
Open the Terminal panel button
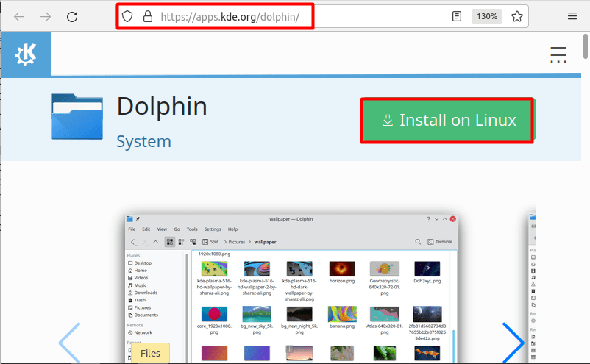tap(440, 242)
